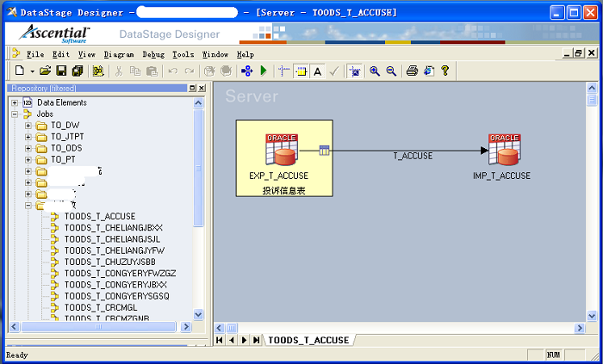Screen dimensions: 603x364
Task: Click the Zoom In magnifier icon
Action: pos(375,71)
